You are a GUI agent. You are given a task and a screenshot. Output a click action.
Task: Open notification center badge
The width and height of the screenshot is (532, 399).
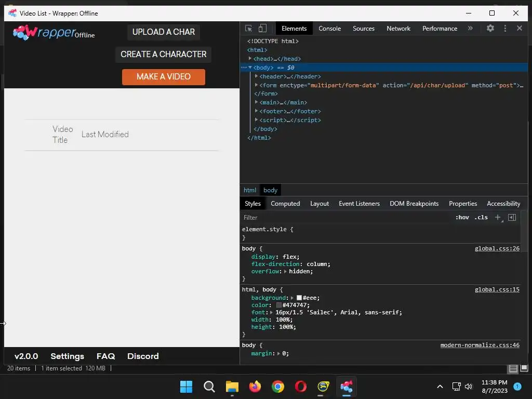tap(517, 387)
